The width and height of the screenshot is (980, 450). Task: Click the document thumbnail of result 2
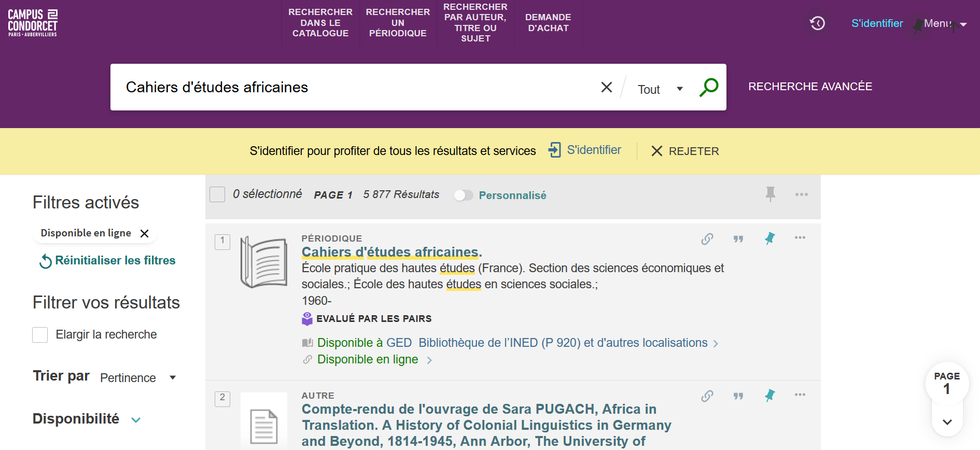coord(264,420)
